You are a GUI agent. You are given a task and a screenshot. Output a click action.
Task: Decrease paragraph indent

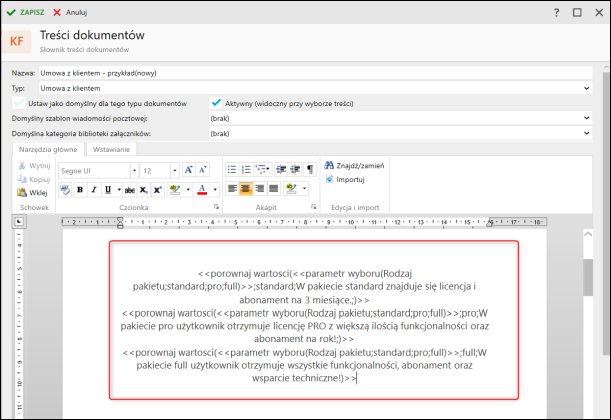tap(281, 169)
